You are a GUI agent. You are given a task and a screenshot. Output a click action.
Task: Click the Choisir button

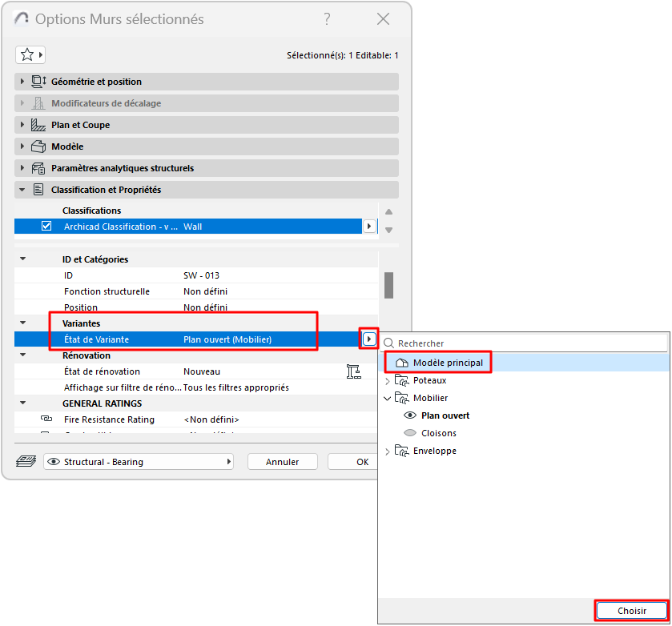632,611
